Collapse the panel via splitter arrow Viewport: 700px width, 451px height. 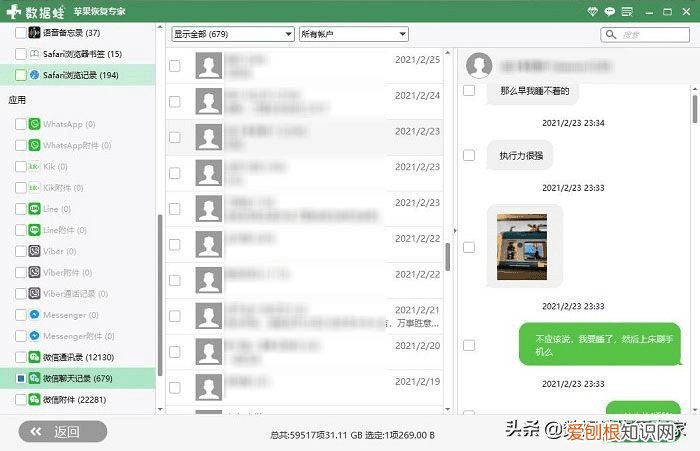click(x=455, y=231)
